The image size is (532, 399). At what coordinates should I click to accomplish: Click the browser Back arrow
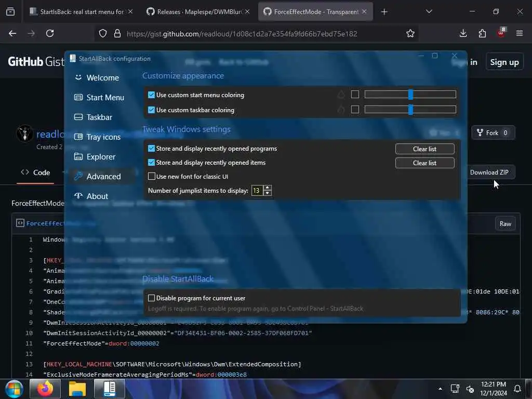[12, 33]
